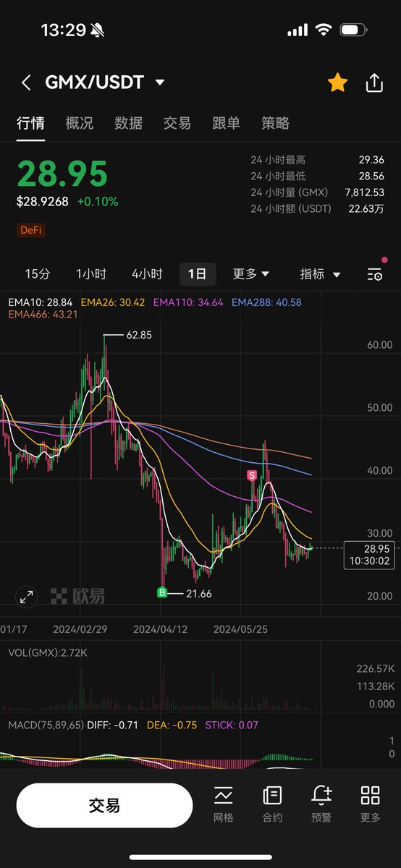Open the 网格 grid trading icon
The width and height of the screenshot is (401, 868).
tap(224, 804)
